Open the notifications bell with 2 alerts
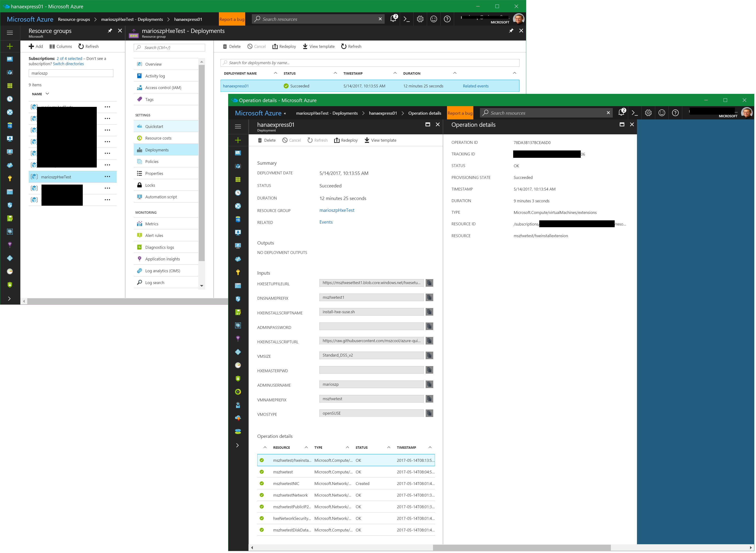Screen dimensions: 756x553 394,19
